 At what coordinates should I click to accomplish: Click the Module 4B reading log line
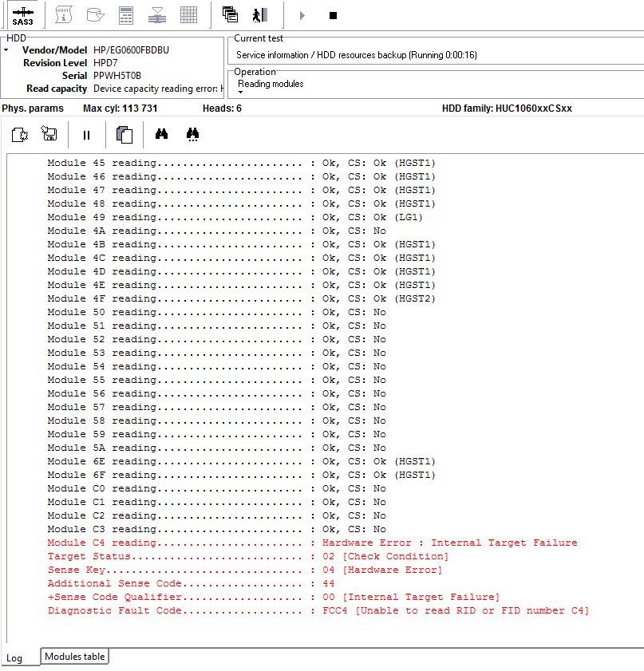pos(241,244)
